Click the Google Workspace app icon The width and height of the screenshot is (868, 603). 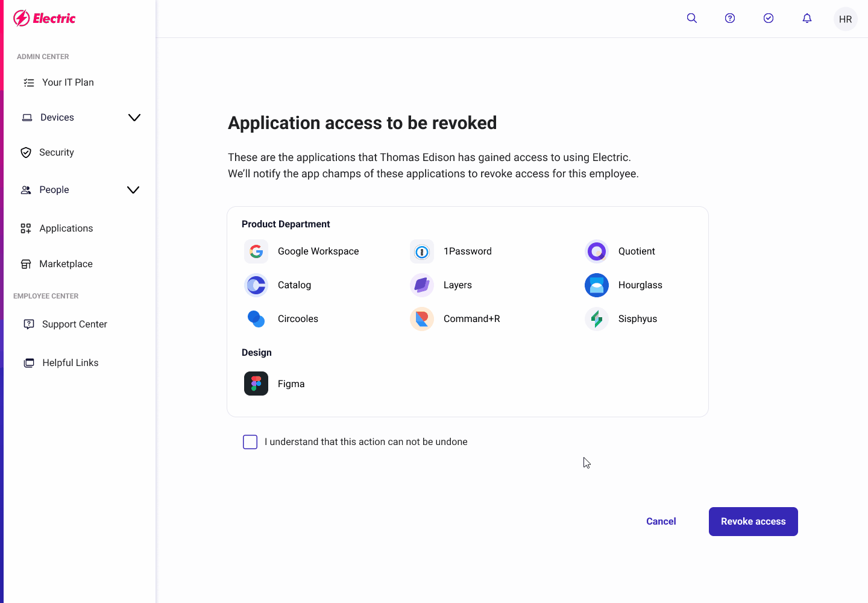coord(256,251)
